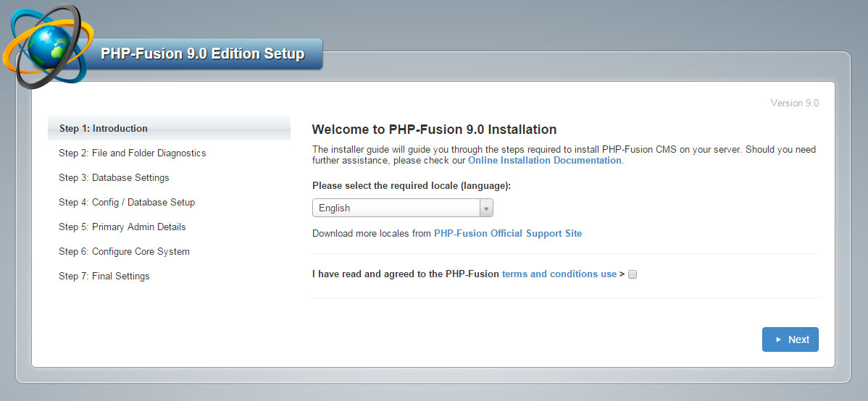Select Step 1: Introduction in sidebar
The width and height of the screenshot is (868, 401).
pos(104,129)
